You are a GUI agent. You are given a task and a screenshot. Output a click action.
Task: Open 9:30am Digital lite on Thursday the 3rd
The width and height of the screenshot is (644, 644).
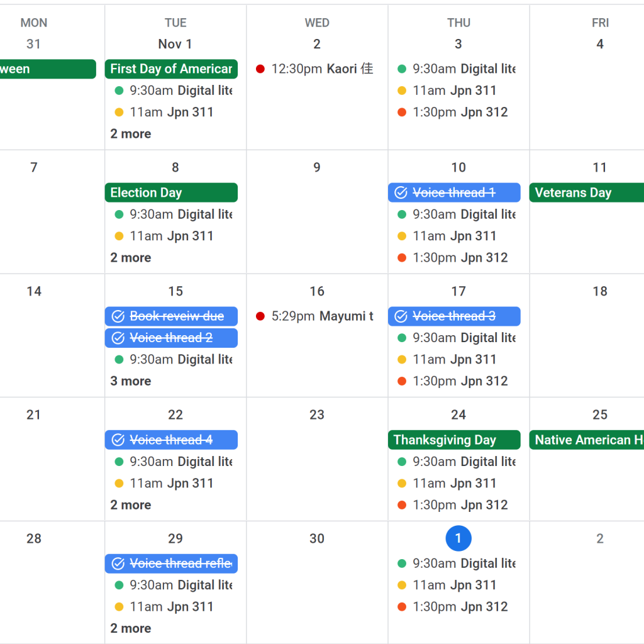pos(457,69)
